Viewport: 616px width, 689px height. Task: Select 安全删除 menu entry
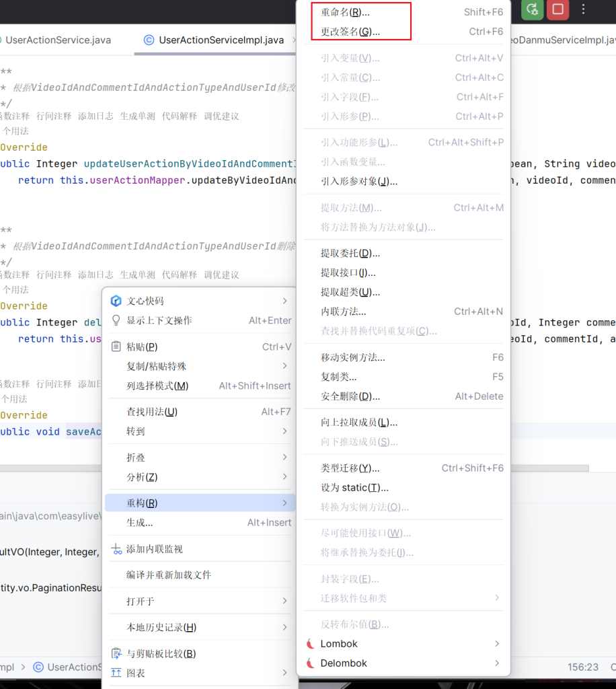(x=350, y=396)
